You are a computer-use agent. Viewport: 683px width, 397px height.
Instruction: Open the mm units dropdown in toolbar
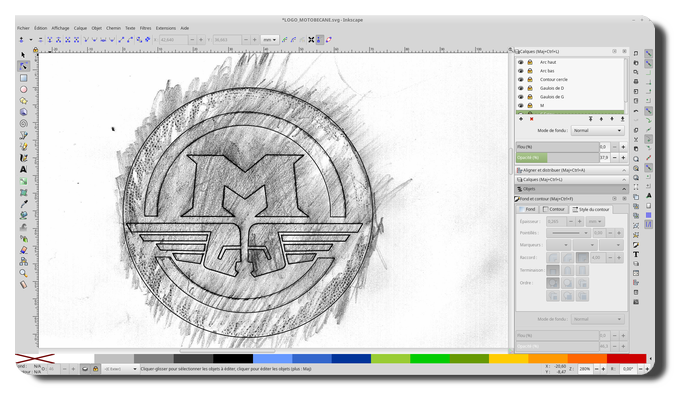coord(270,40)
